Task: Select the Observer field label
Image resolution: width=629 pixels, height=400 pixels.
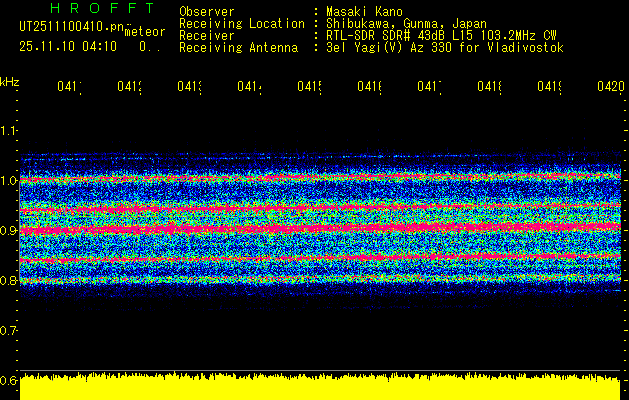Action: tap(206, 11)
